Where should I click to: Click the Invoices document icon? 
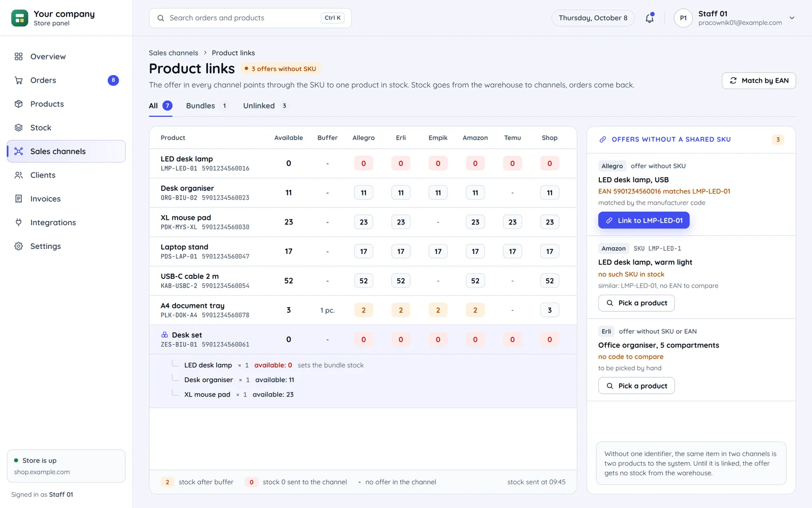tap(19, 199)
